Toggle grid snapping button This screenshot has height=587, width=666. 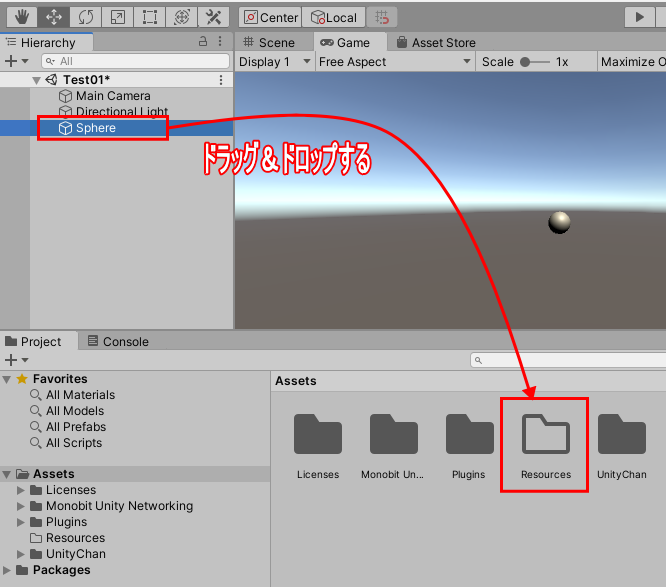click(382, 17)
